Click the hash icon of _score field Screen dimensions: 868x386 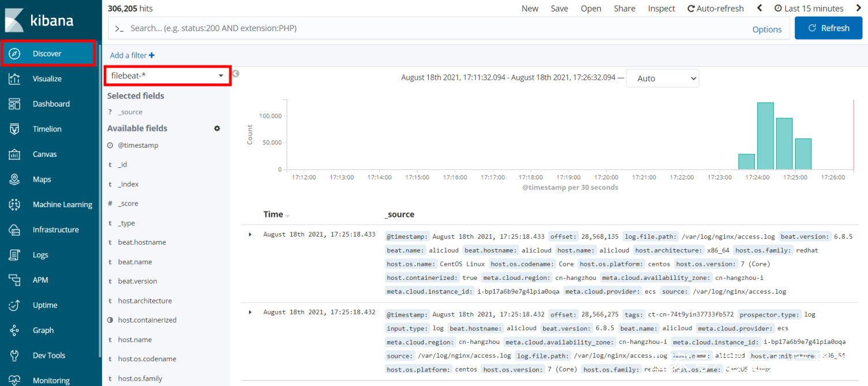[x=110, y=204]
